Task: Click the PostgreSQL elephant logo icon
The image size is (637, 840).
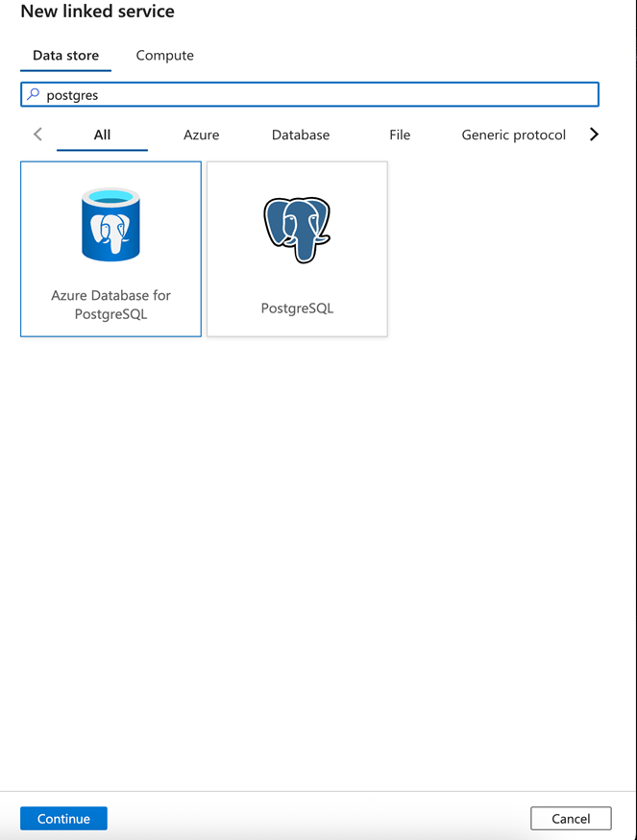Action: (297, 230)
